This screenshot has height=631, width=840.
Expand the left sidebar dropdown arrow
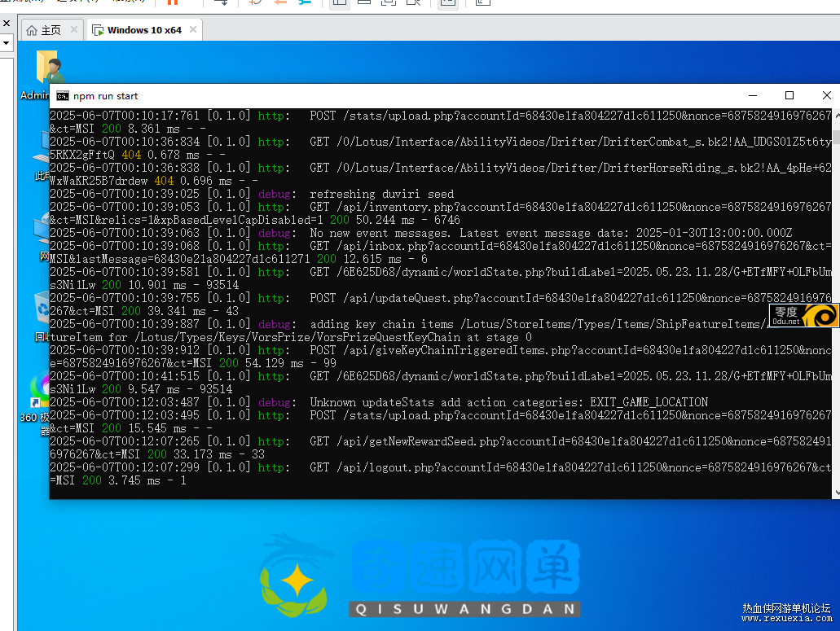click(6, 42)
